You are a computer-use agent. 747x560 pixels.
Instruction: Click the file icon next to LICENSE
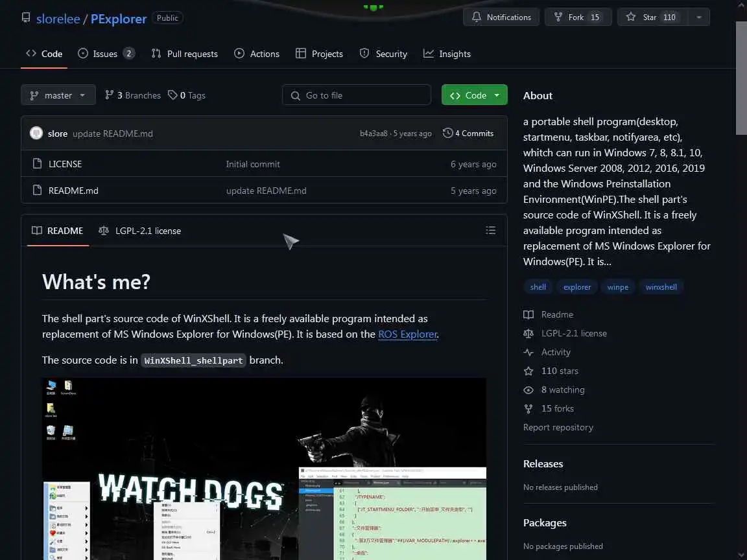pyautogui.click(x=37, y=164)
